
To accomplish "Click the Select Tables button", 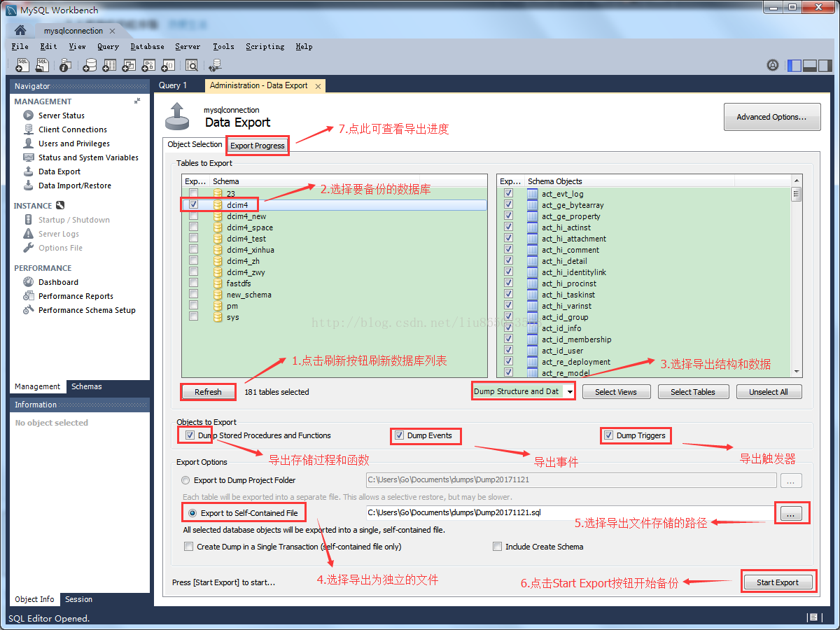I will click(693, 392).
